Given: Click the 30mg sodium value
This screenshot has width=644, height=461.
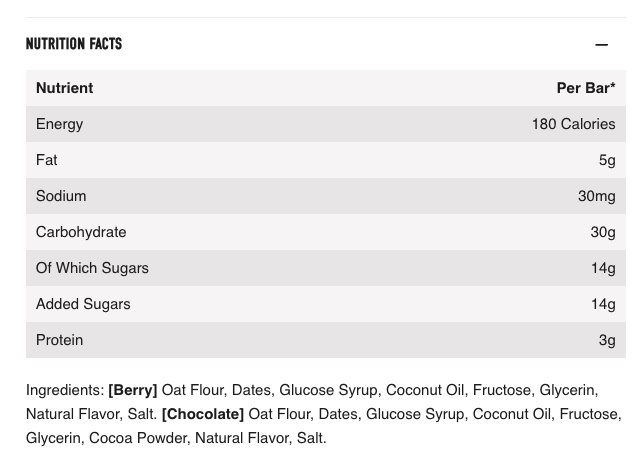Looking at the screenshot, I should 596,196.
